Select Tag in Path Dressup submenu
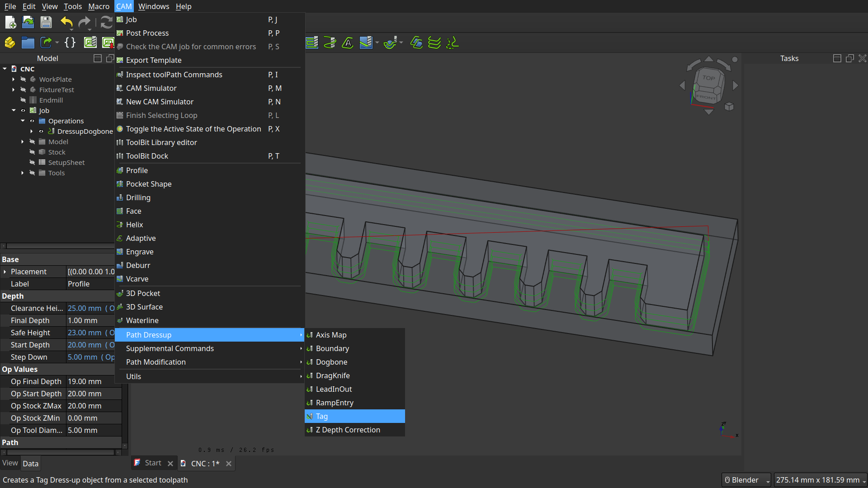 pos(355,416)
